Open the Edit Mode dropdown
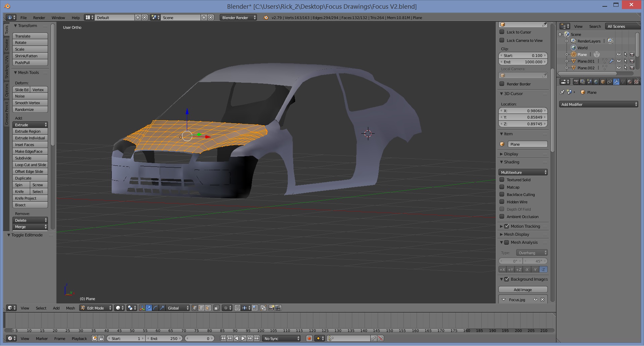 (x=96, y=308)
